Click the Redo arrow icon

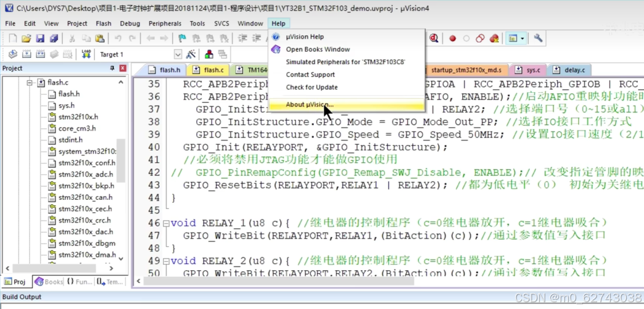tap(132, 38)
